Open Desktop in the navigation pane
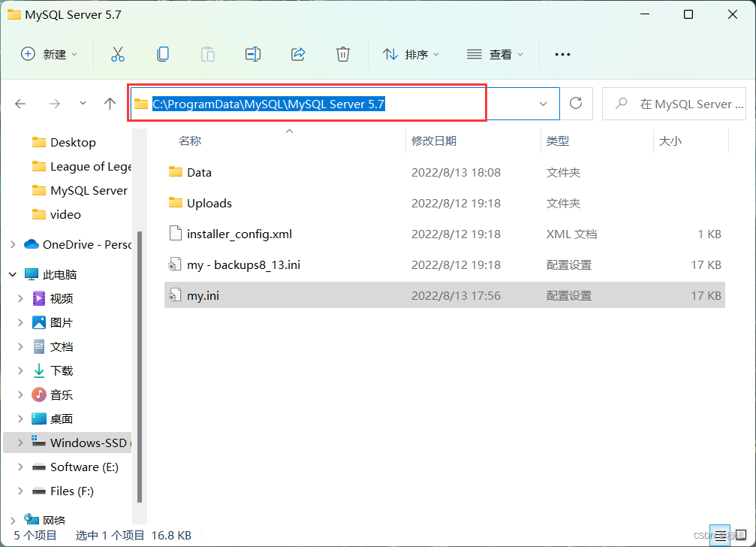Image resolution: width=756 pixels, height=547 pixels. [72, 142]
